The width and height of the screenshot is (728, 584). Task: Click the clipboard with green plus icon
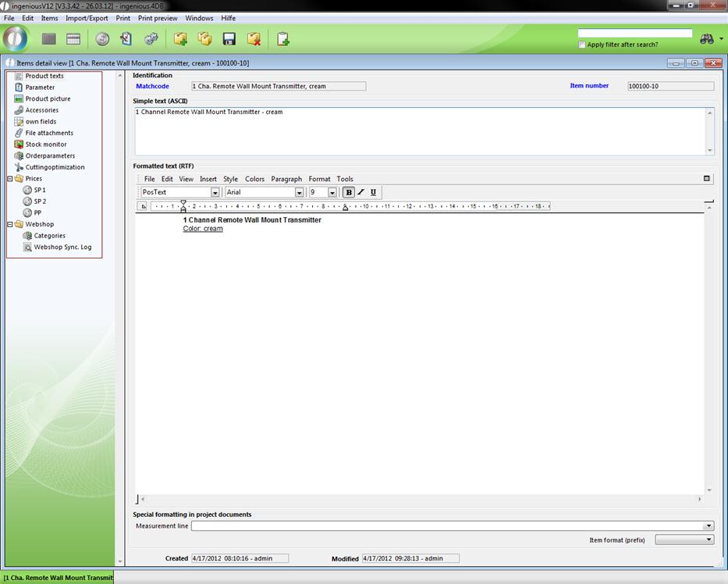(x=283, y=39)
